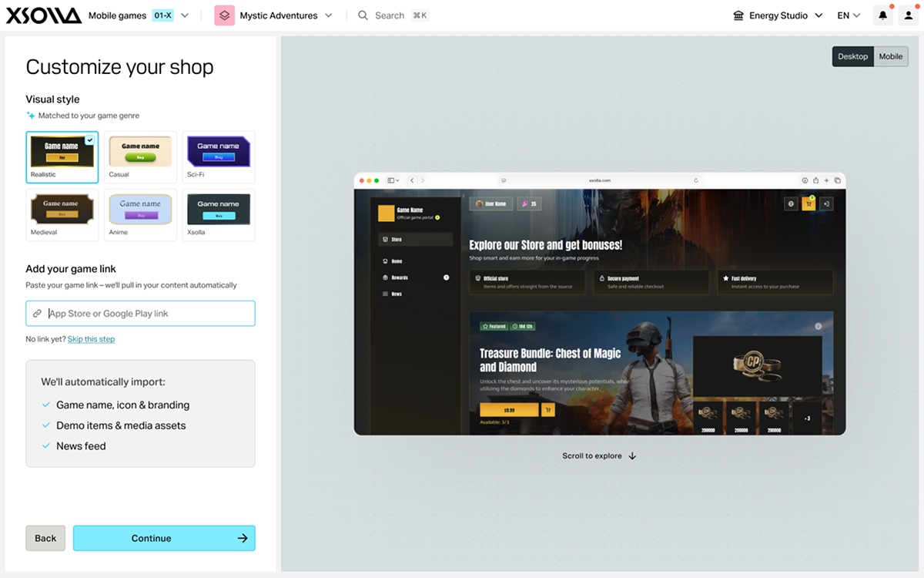Image resolution: width=924 pixels, height=578 pixels.
Task: Click the 25 points balance badge
Action: coord(530,204)
